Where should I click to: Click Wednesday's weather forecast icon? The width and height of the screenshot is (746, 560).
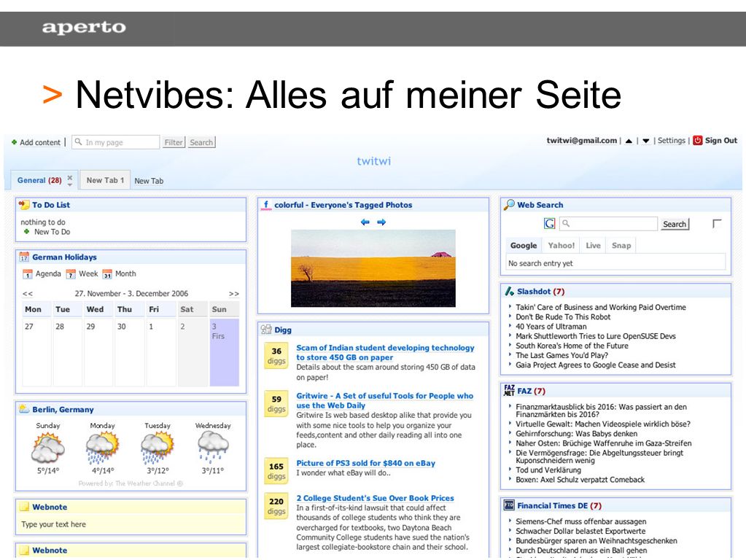point(213,447)
